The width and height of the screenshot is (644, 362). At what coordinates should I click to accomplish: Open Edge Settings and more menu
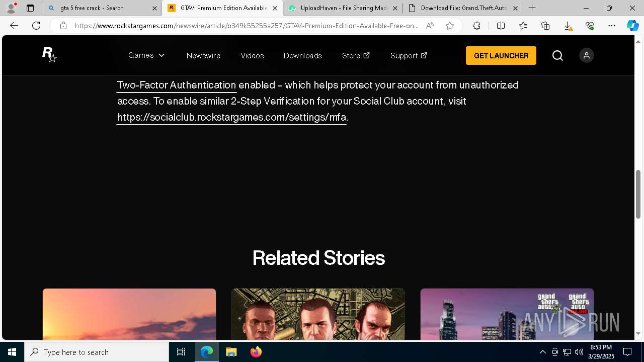pyautogui.click(x=612, y=26)
